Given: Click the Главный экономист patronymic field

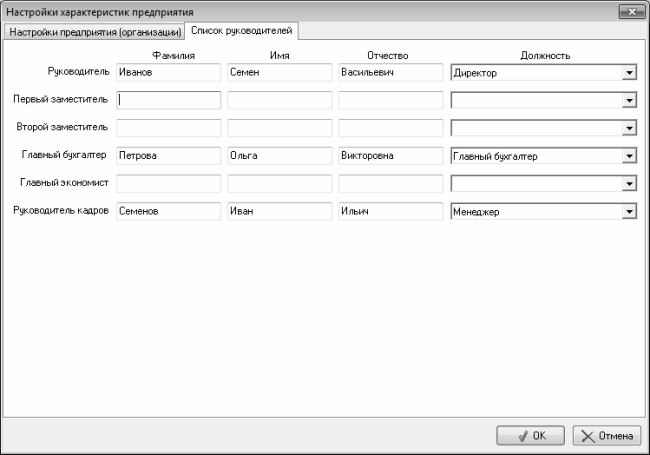Looking at the screenshot, I should tap(390, 184).
